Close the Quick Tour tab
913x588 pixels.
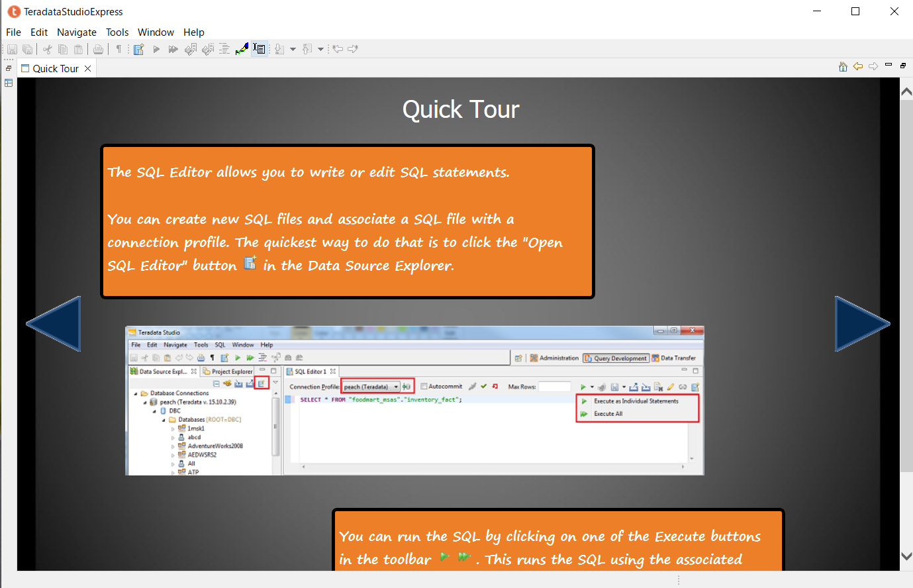click(87, 68)
